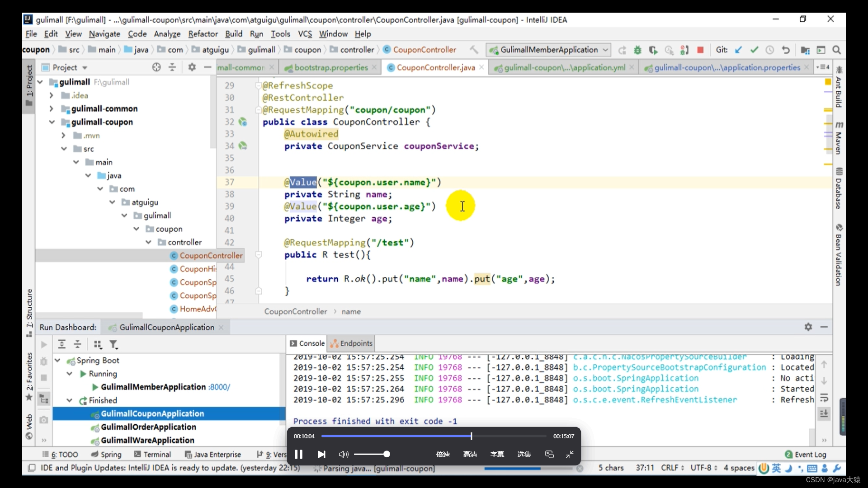Click the video picture-in-picture icon
Image resolution: width=868 pixels, height=488 pixels.
(x=549, y=454)
